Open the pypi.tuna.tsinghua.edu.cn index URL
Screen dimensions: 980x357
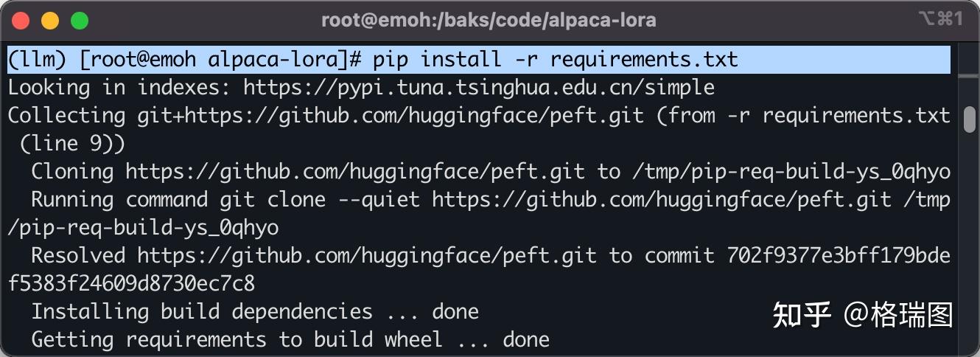coord(479,88)
